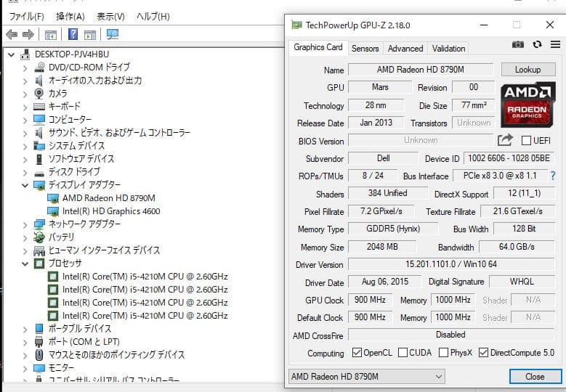Image resolution: width=566 pixels, height=392 pixels.
Task: Click the computer (コンピューター) tree item
Action: (70, 119)
